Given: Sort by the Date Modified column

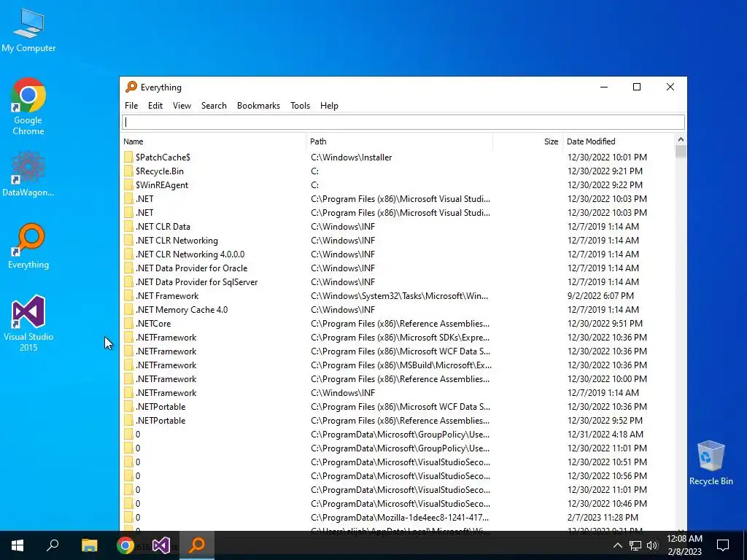Looking at the screenshot, I should pyautogui.click(x=619, y=141).
